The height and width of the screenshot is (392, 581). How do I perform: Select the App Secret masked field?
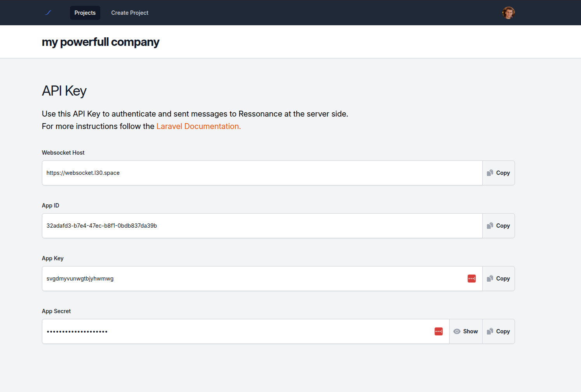(x=237, y=331)
